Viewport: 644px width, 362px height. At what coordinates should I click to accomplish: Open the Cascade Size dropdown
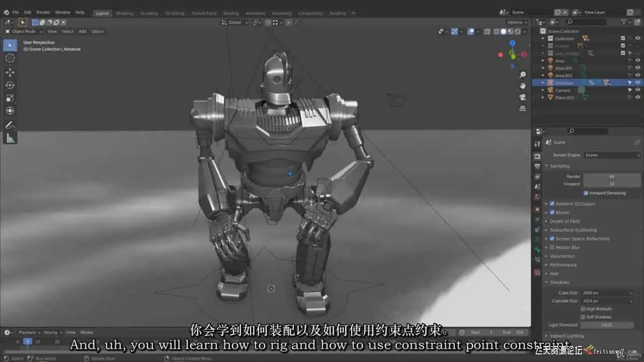coord(607,301)
